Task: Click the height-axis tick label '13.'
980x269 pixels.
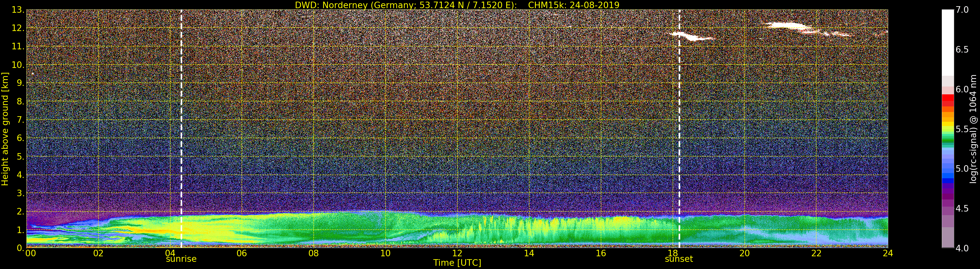Action: 18,10
